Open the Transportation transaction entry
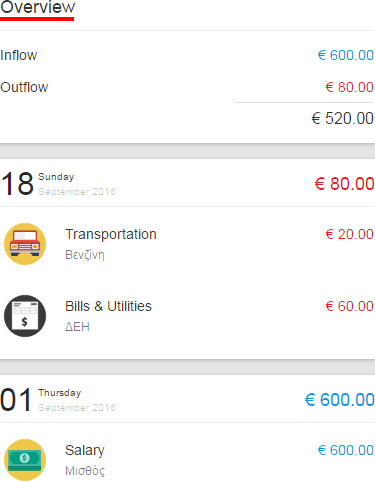375x482 pixels. point(187,244)
